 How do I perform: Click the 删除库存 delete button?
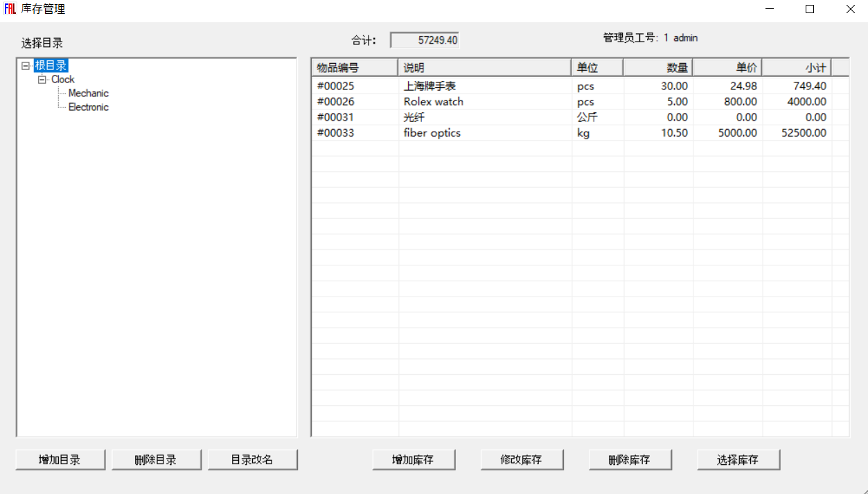click(x=630, y=460)
